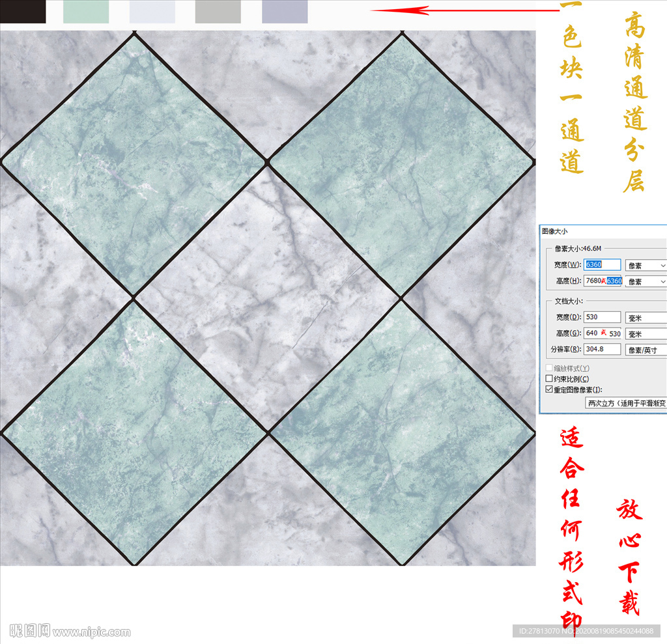
Task: Open the 毫米 unit dropdown for 高度(G)
Action: coord(646,334)
